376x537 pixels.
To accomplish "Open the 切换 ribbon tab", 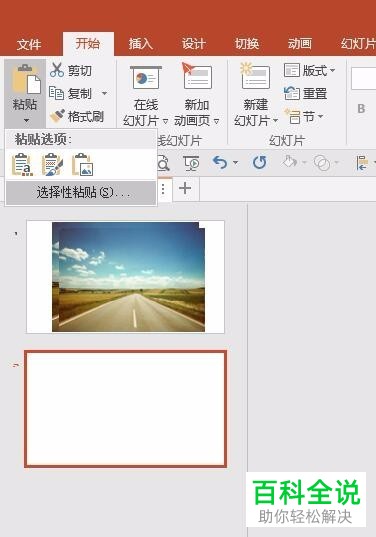I will point(247,43).
